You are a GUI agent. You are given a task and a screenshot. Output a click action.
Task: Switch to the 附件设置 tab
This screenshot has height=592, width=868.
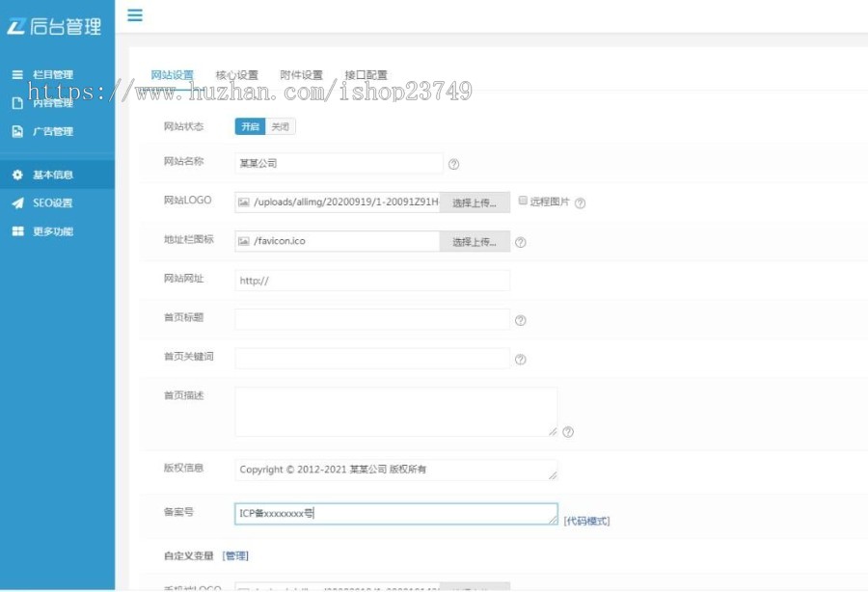[301, 74]
